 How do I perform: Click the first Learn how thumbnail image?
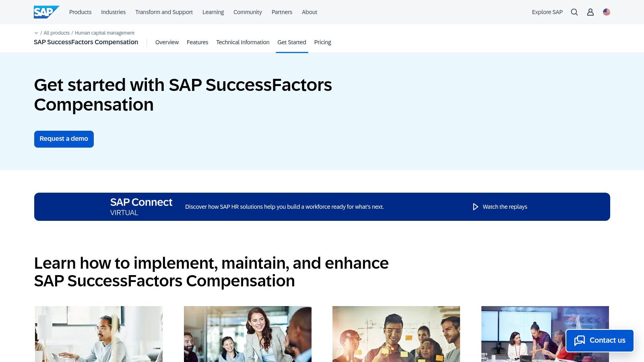99,334
